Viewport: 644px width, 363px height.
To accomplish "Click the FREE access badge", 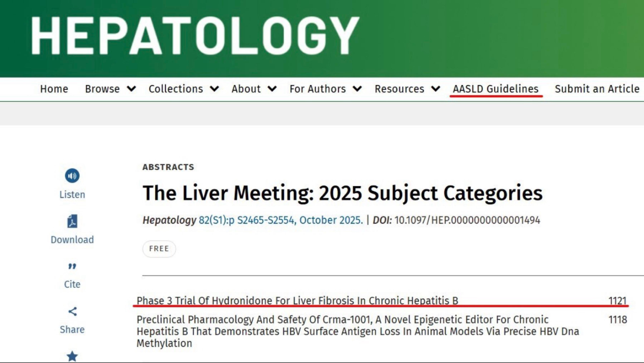I will 159,249.
